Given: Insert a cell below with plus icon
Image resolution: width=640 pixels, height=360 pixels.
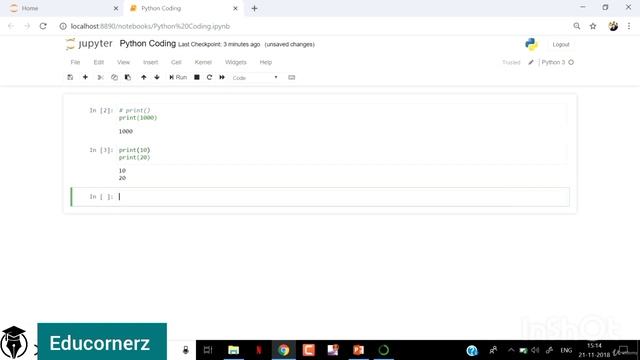Looking at the screenshot, I should (85, 77).
